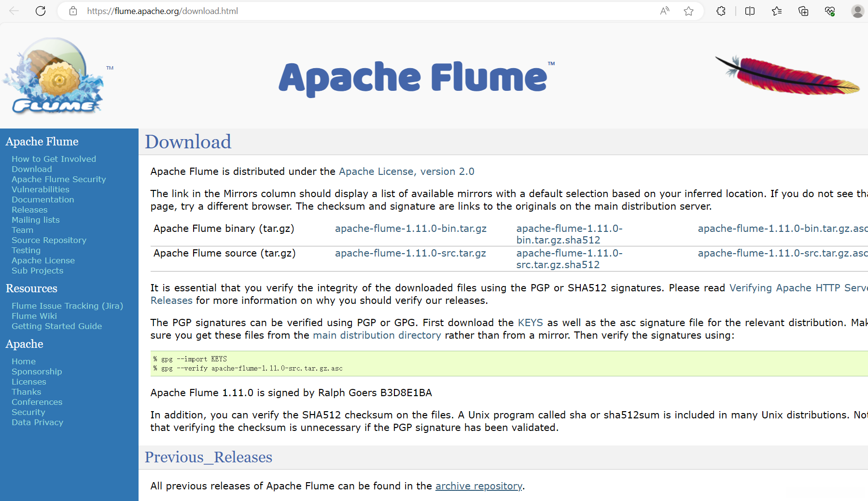Open Source Repository sidebar link
Viewport: 868px width, 501px height.
coord(49,240)
